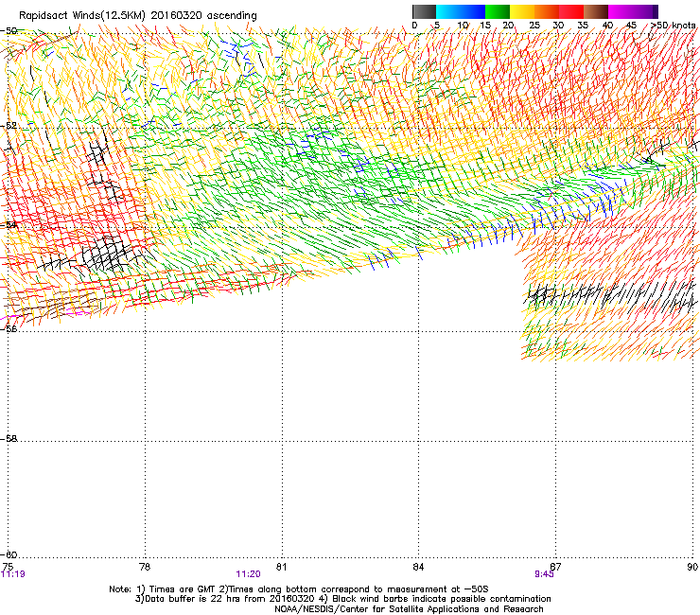The image size is (700, 615).
Task: Click the Rapidsact Winds 20160320 ascending title
Action: click(x=138, y=15)
